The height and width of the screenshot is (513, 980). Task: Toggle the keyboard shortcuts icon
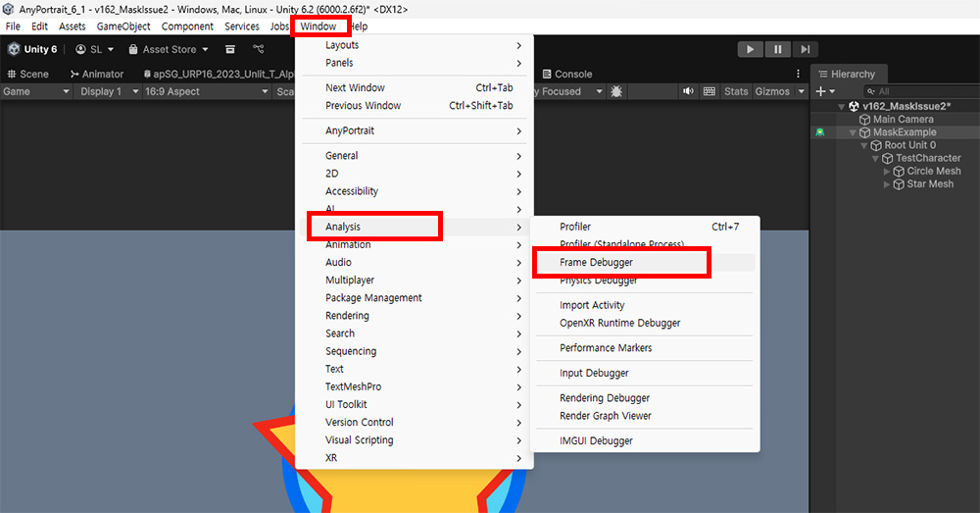pos(709,91)
